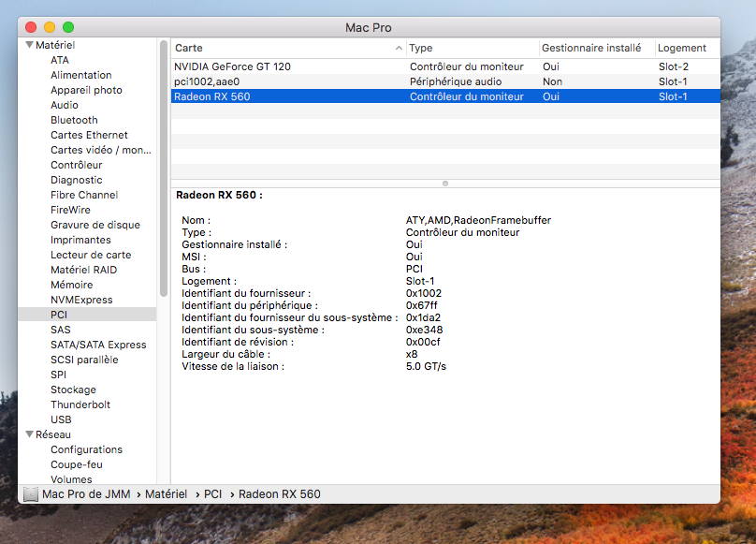Open Matériel RAID category
The height and width of the screenshot is (544, 756).
coord(83,270)
